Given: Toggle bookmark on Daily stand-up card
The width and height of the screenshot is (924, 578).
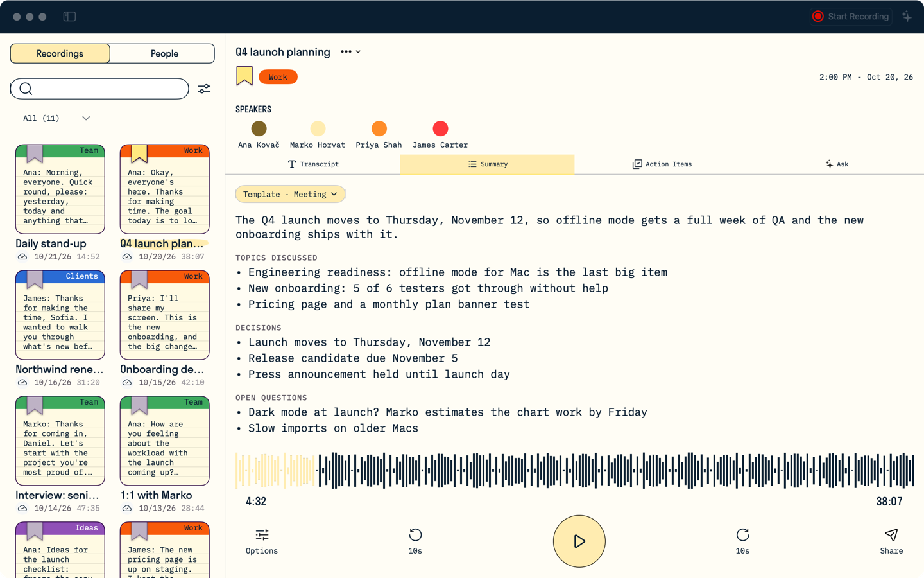Looking at the screenshot, I should pos(35,153).
